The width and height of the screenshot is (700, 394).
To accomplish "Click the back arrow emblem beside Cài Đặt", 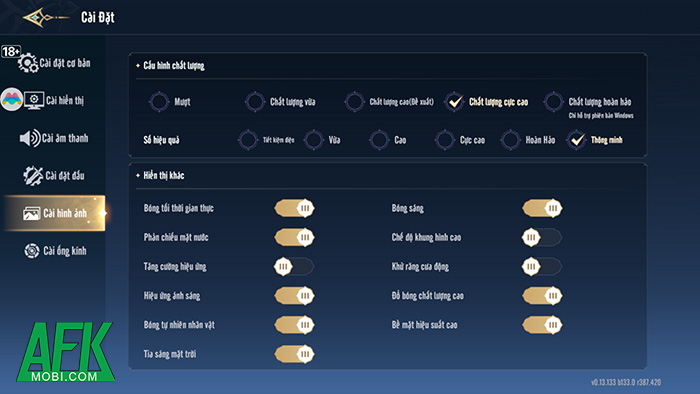I will (45, 17).
